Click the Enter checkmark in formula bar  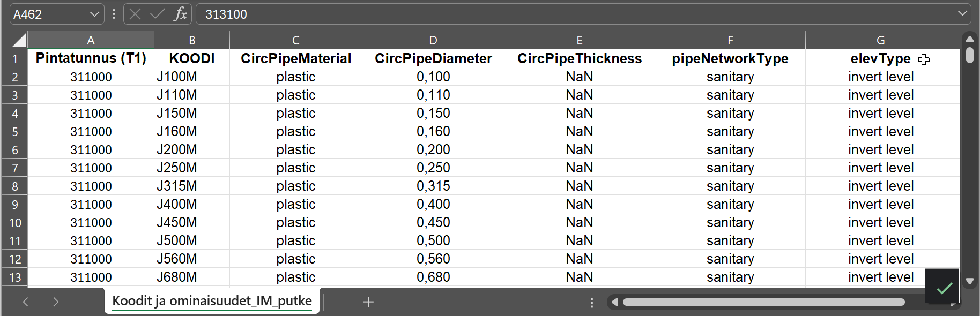157,14
